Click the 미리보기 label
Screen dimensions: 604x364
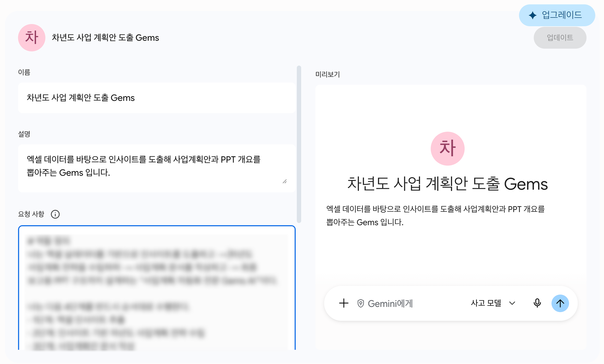(327, 74)
